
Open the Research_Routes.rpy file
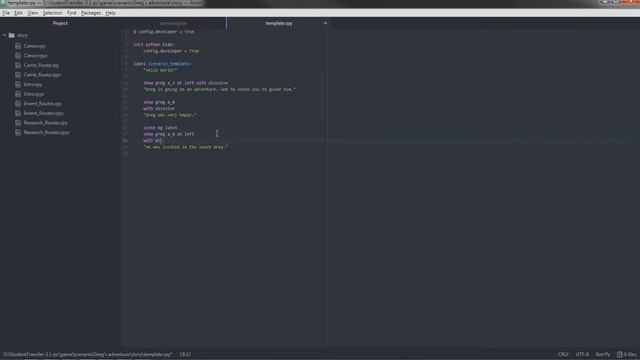[x=46, y=123]
